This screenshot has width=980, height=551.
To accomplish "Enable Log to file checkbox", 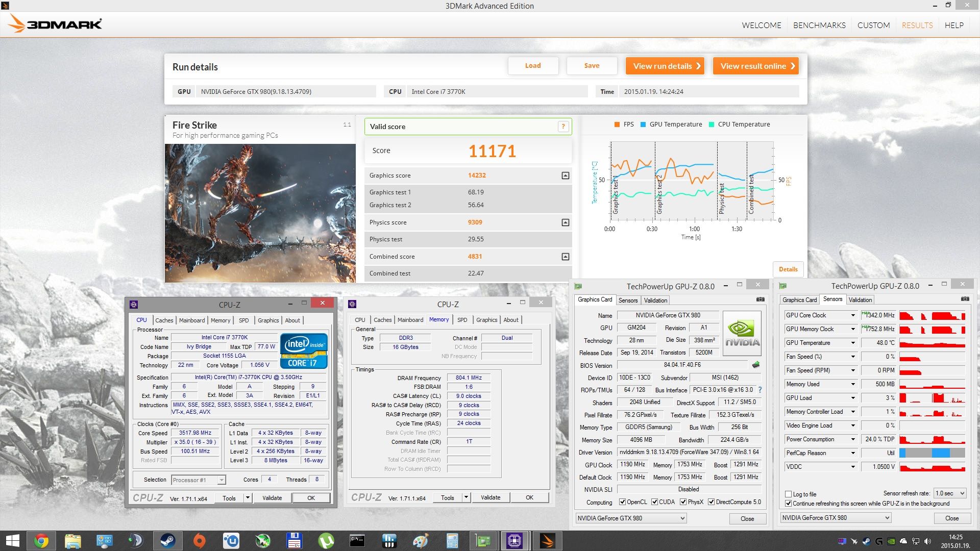I will pos(789,494).
